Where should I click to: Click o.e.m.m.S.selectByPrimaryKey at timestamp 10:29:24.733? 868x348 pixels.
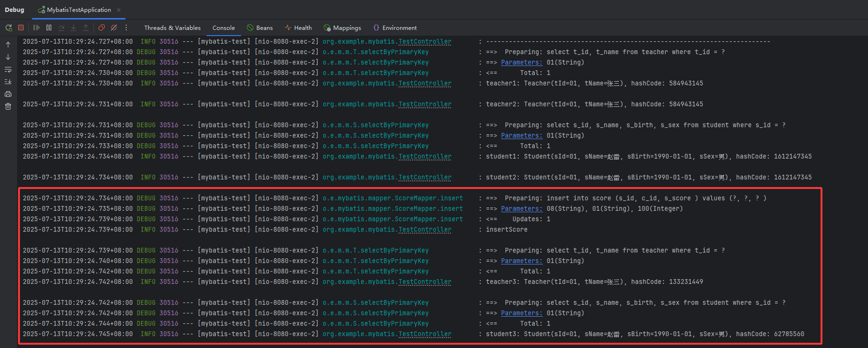375,146
